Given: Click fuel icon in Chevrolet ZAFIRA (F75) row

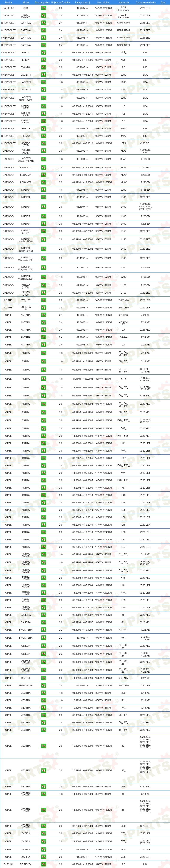Looking at the screenshot, I should (44, 144).
